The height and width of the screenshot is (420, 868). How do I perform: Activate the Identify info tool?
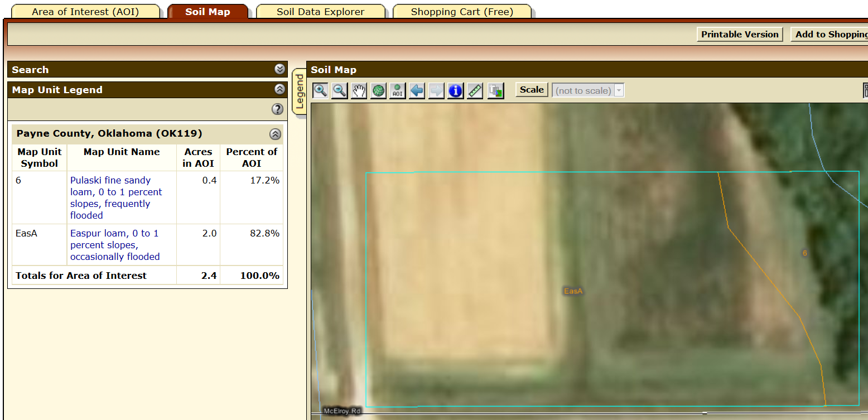point(455,90)
